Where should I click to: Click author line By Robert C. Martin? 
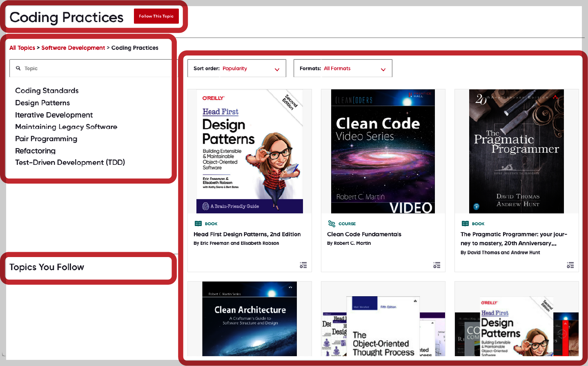pos(349,243)
